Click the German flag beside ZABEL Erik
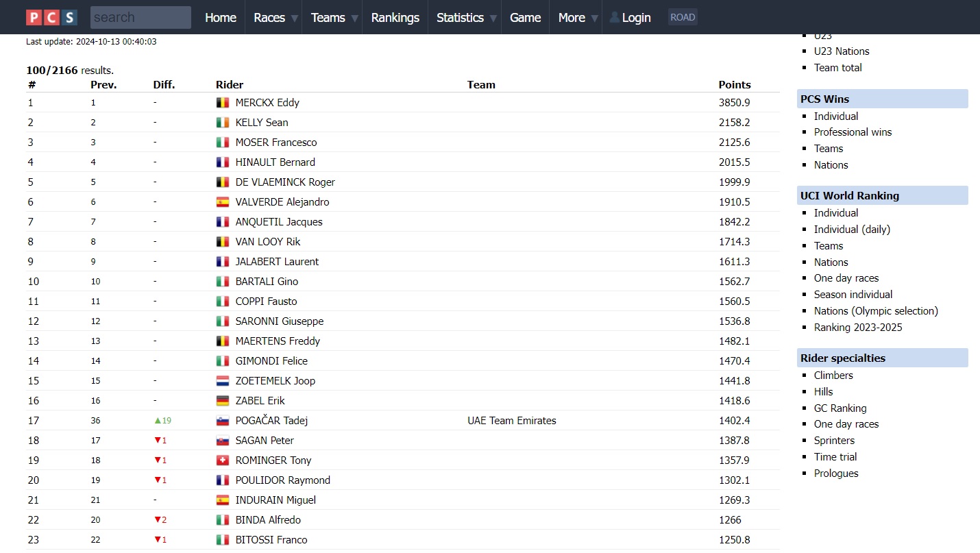 [223, 401]
